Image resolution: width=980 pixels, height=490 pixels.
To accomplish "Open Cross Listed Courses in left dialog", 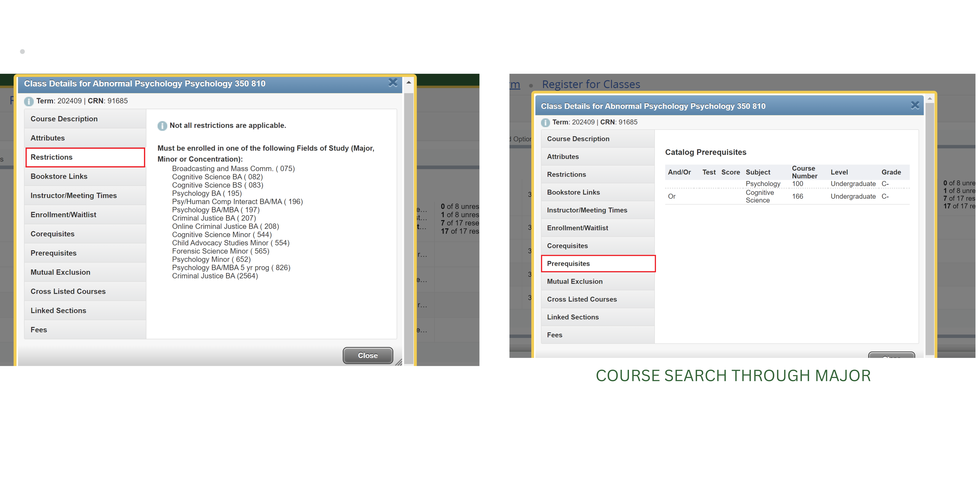I will pyautogui.click(x=85, y=291).
